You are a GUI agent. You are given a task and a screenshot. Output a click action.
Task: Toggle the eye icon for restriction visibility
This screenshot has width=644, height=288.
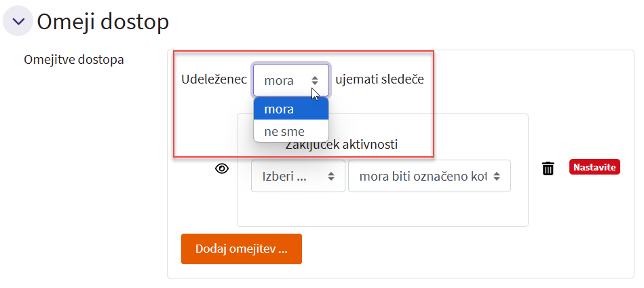(x=222, y=168)
